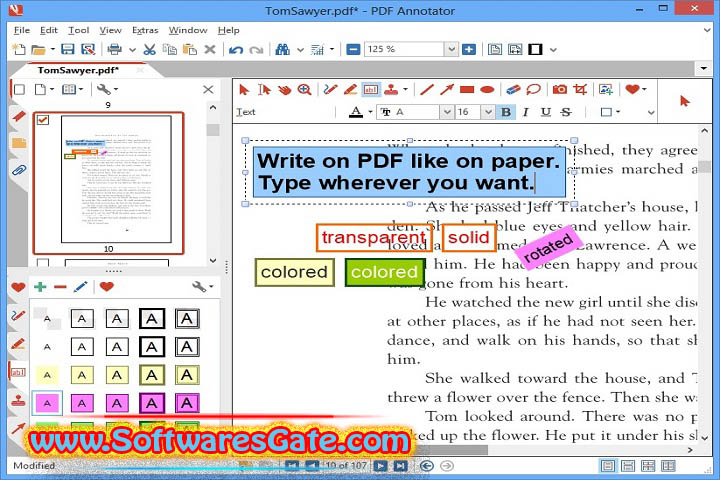Open the font size 16 dropdown
The height and width of the screenshot is (480, 720).
pyautogui.click(x=488, y=112)
